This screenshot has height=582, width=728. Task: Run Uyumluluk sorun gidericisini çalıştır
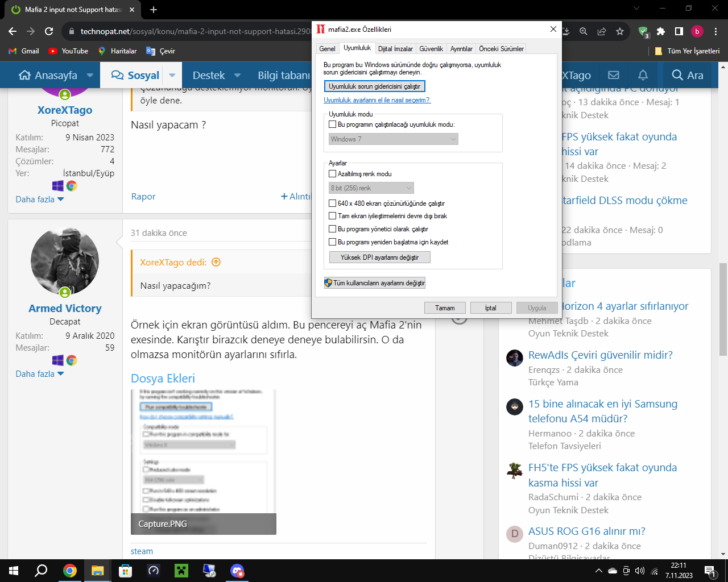pos(374,86)
